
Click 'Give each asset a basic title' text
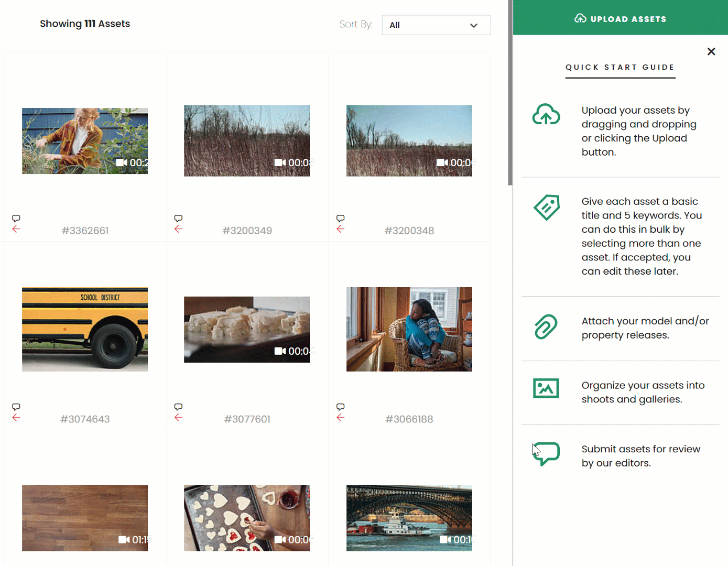[x=642, y=236]
